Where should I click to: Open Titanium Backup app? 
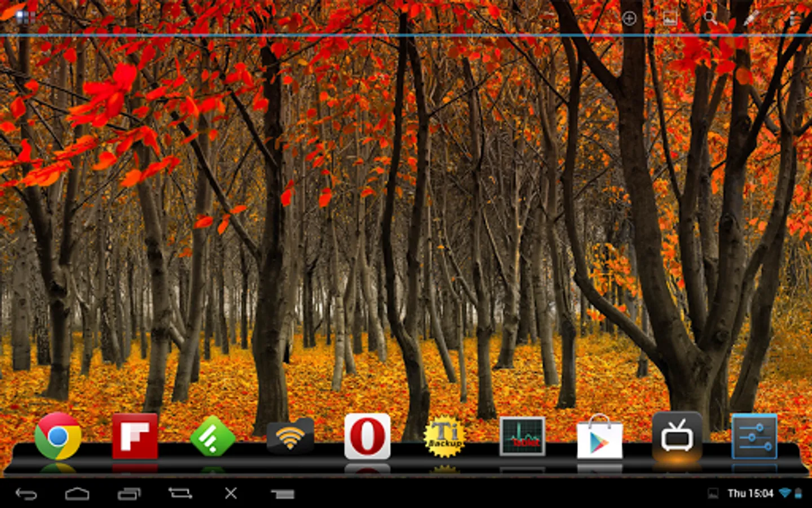(x=445, y=436)
